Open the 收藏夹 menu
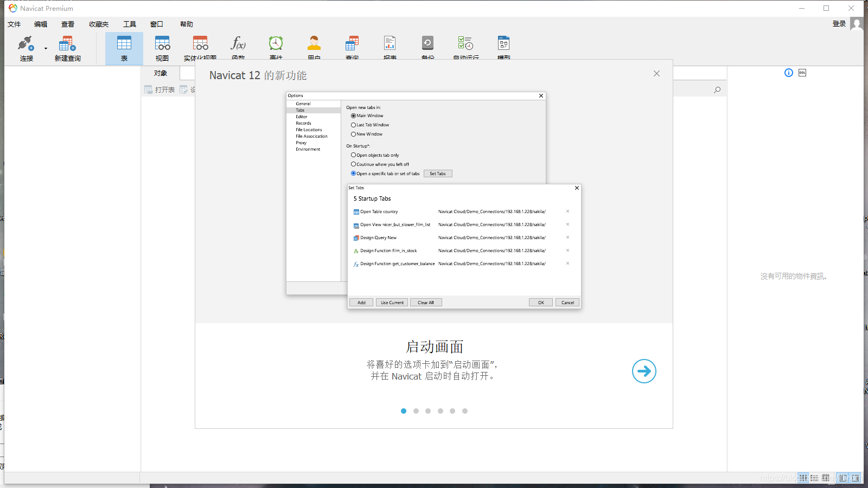 coord(99,24)
